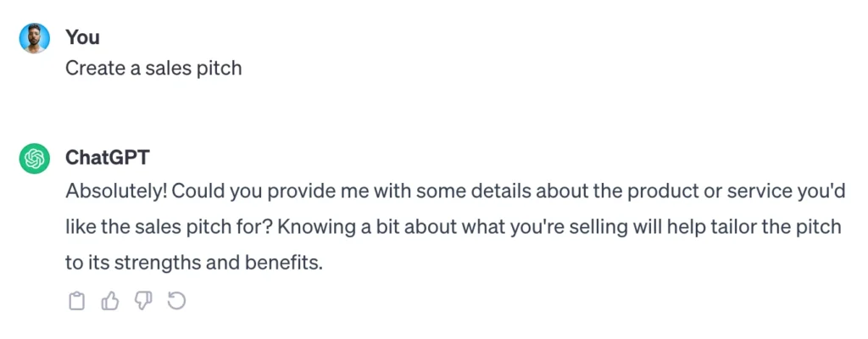Click the "ChatGPT" sender name
Image resolution: width=868 pixels, height=339 pixels.
pos(108,158)
